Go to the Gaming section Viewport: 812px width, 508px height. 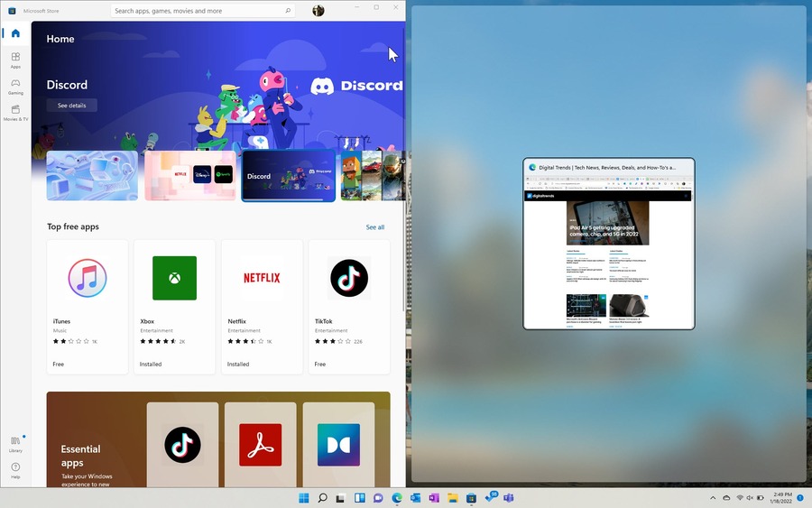coord(15,86)
